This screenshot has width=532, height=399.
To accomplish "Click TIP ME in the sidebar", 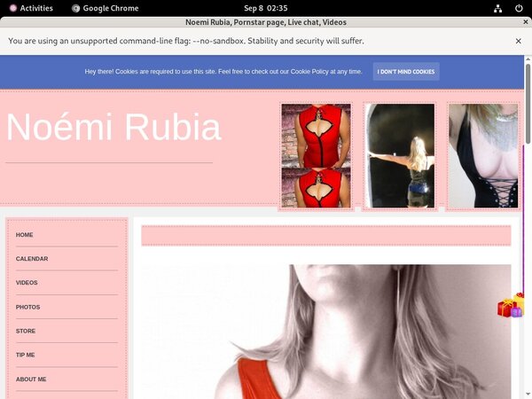I will tap(26, 355).
